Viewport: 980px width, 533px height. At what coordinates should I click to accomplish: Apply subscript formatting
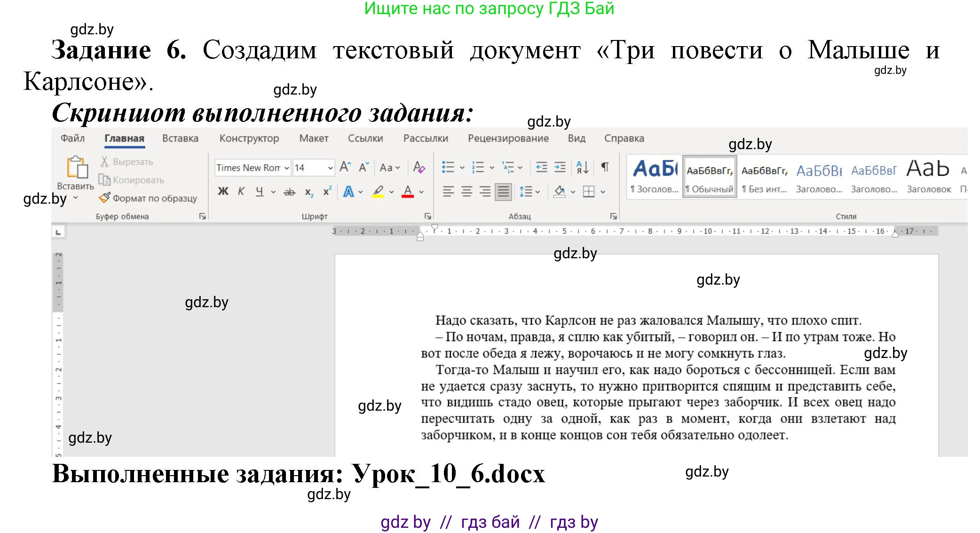308,192
